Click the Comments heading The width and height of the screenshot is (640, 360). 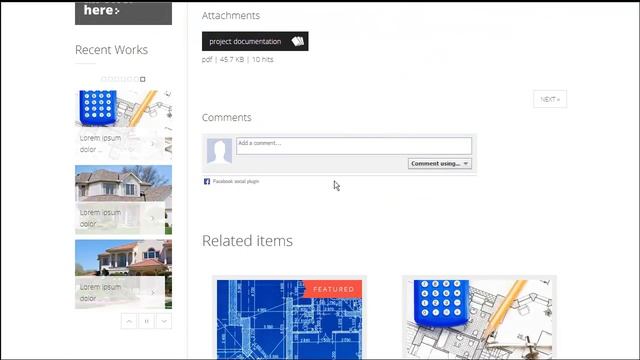click(x=227, y=118)
